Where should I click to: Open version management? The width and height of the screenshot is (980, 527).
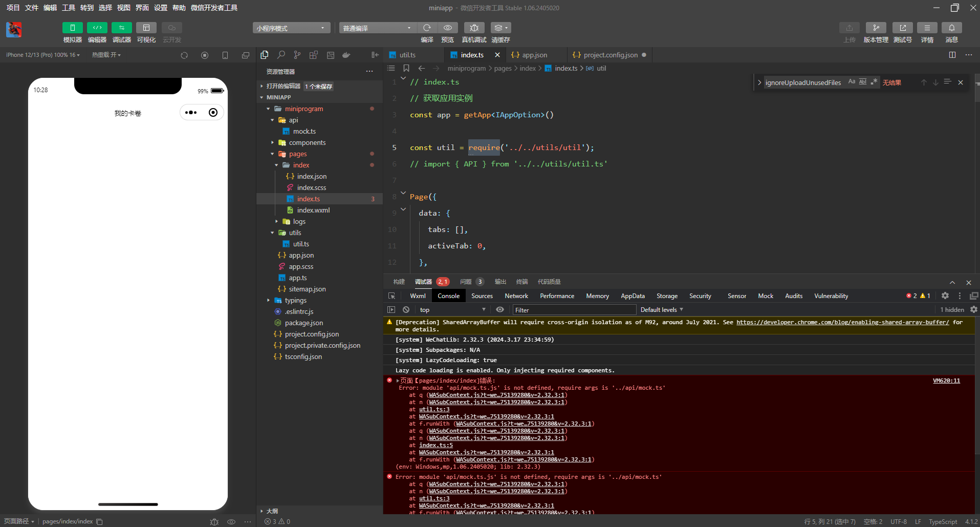tap(876, 28)
